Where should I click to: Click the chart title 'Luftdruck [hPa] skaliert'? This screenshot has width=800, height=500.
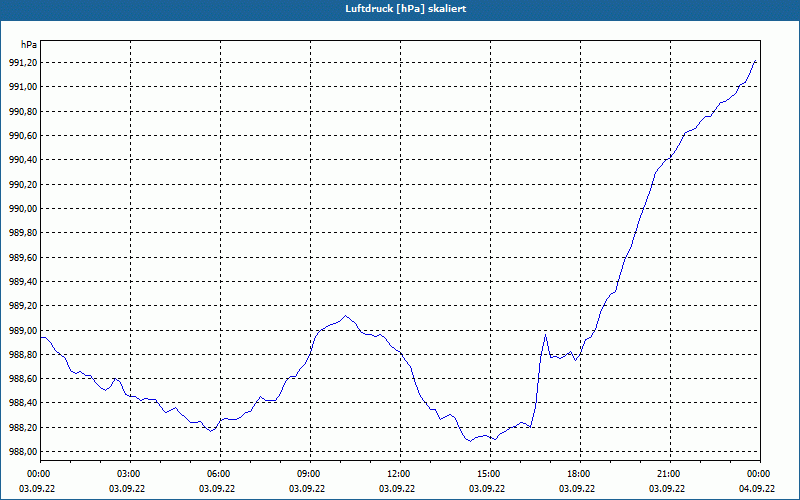pyautogui.click(x=406, y=9)
